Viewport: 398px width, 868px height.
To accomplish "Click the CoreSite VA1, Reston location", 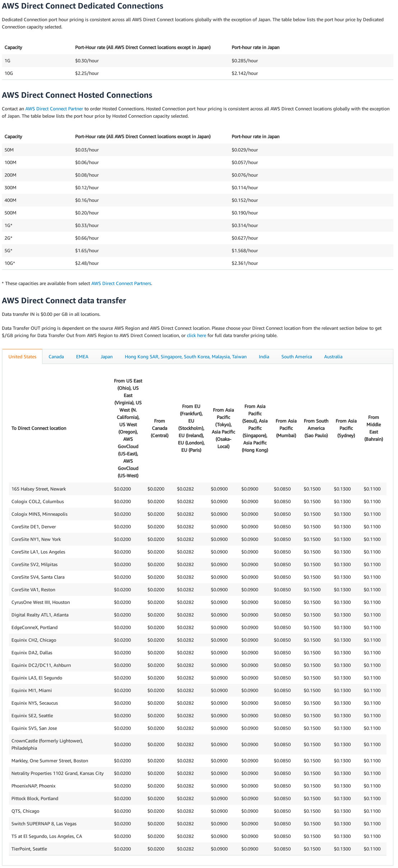I will pyautogui.click(x=33, y=589).
